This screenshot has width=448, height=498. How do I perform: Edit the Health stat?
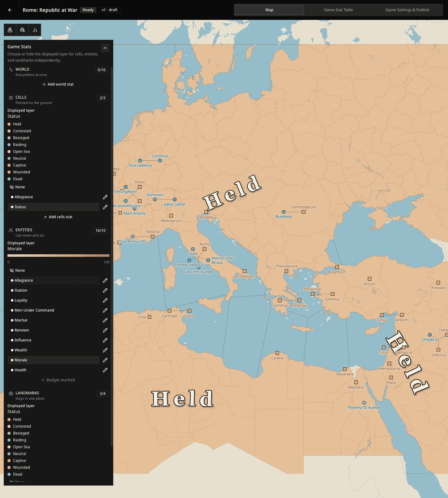click(x=105, y=370)
